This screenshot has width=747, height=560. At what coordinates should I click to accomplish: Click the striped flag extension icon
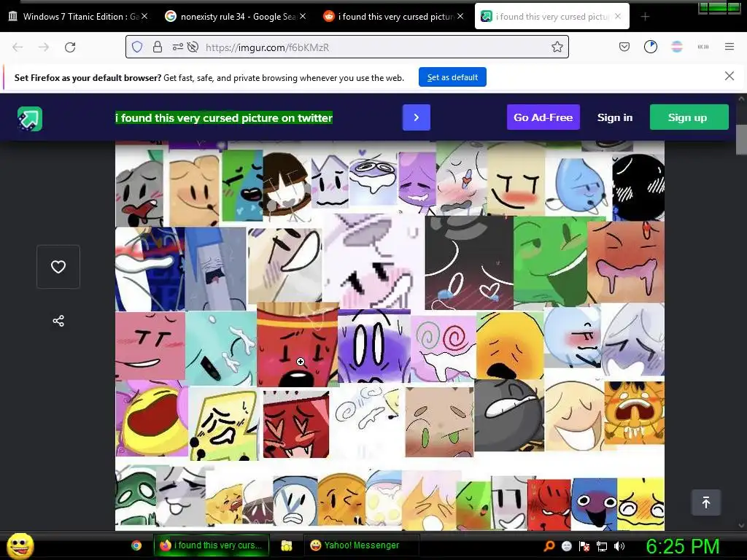click(677, 47)
